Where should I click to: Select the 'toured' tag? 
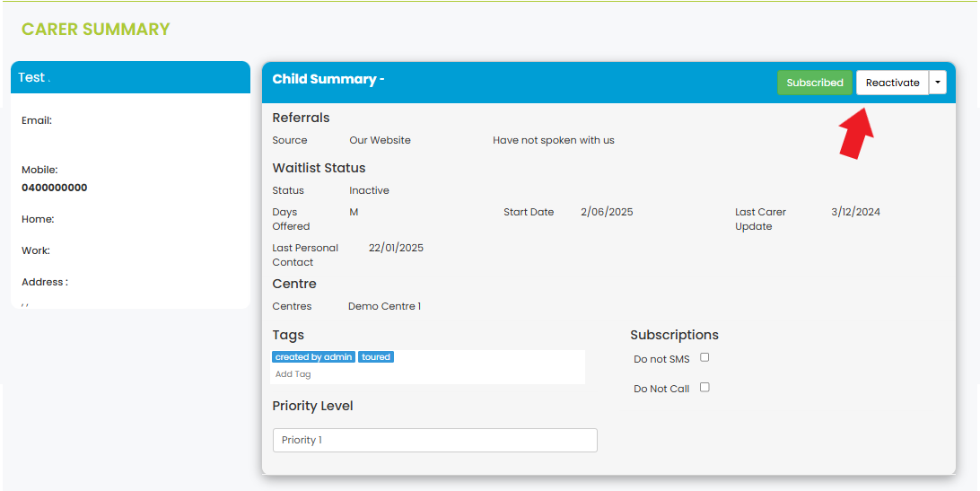[x=376, y=357]
